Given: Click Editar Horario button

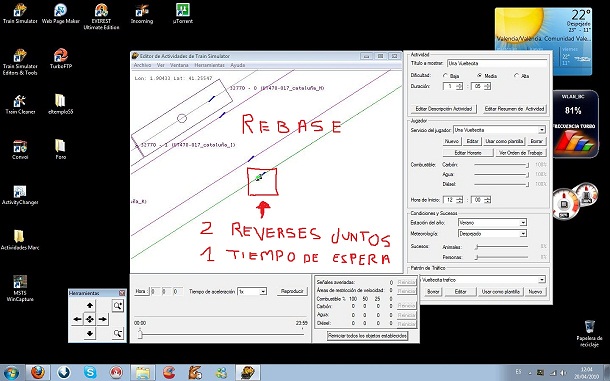Looking at the screenshot, I should [x=468, y=153].
